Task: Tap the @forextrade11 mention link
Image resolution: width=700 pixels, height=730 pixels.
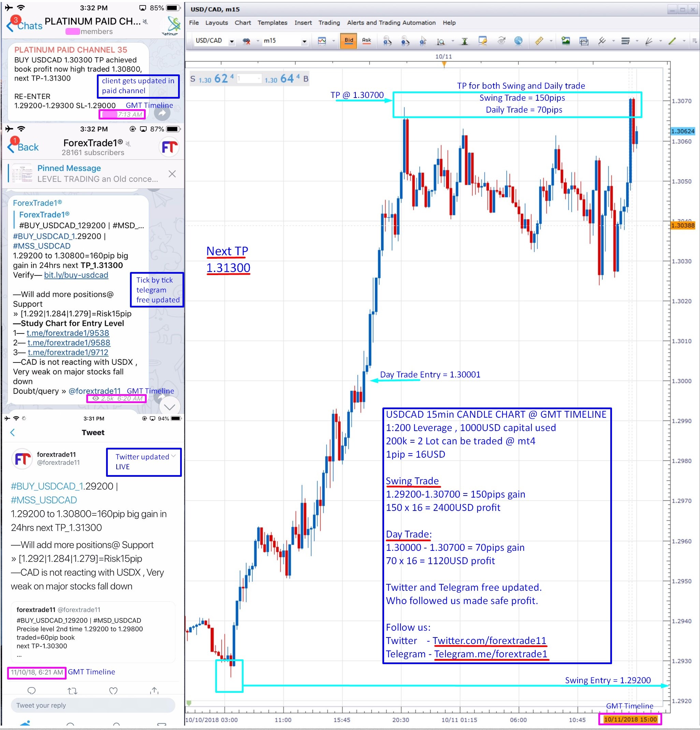Action: (x=94, y=391)
